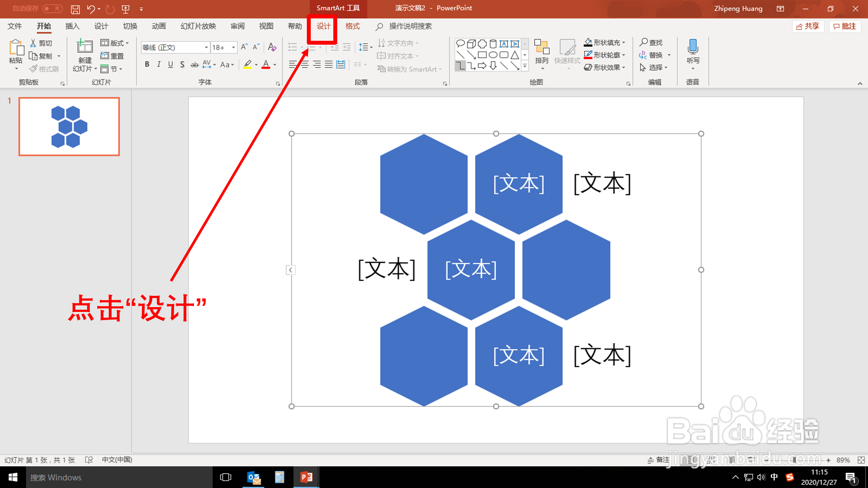
Task: Click the Clear formatting icon
Action: click(x=272, y=47)
